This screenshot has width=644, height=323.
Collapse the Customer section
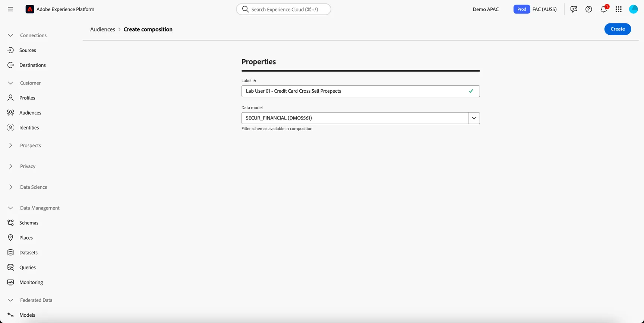10,83
